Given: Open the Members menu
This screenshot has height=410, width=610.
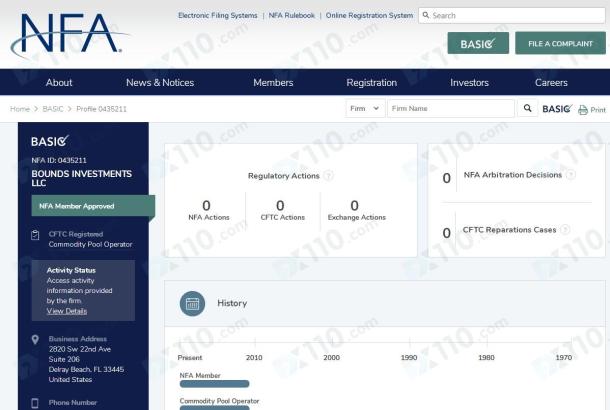Looking at the screenshot, I should (x=273, y=82).
